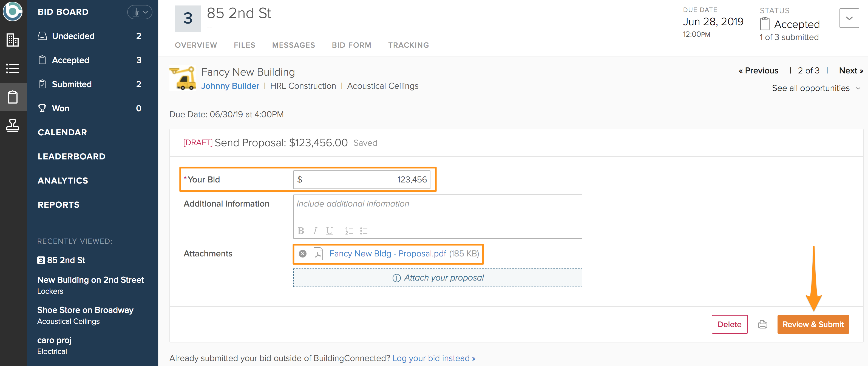Click the BuildingConnected logo icon
868x366 pixels.
[x=13, y=12]
